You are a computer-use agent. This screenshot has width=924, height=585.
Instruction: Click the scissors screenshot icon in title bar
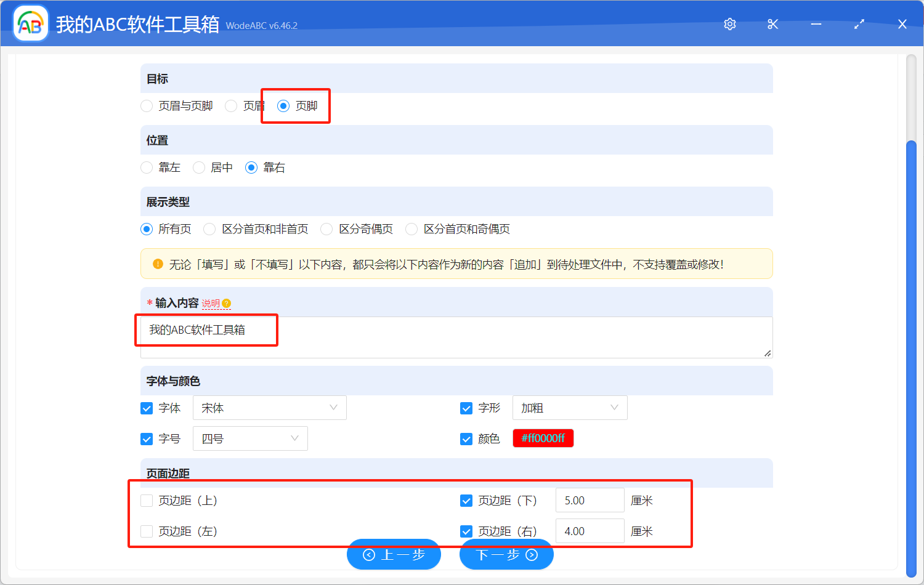click(x=772, y=24)
